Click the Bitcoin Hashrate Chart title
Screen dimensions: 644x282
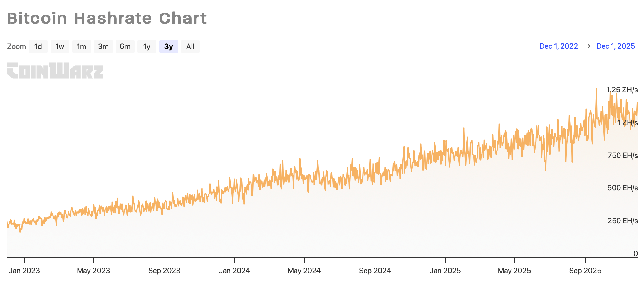pyautogui.click(x=107, y=18)
